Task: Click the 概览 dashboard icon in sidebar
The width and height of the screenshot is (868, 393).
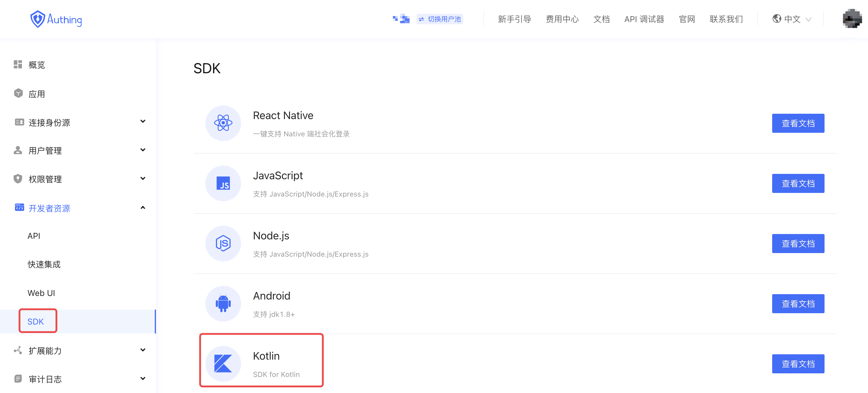Action: coord(18,64)
